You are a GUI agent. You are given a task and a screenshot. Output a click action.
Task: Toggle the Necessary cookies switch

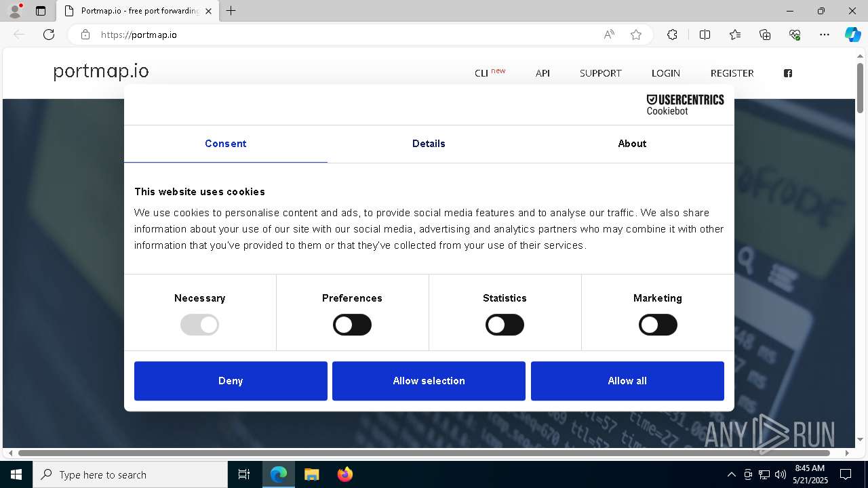tap(199, 325)
